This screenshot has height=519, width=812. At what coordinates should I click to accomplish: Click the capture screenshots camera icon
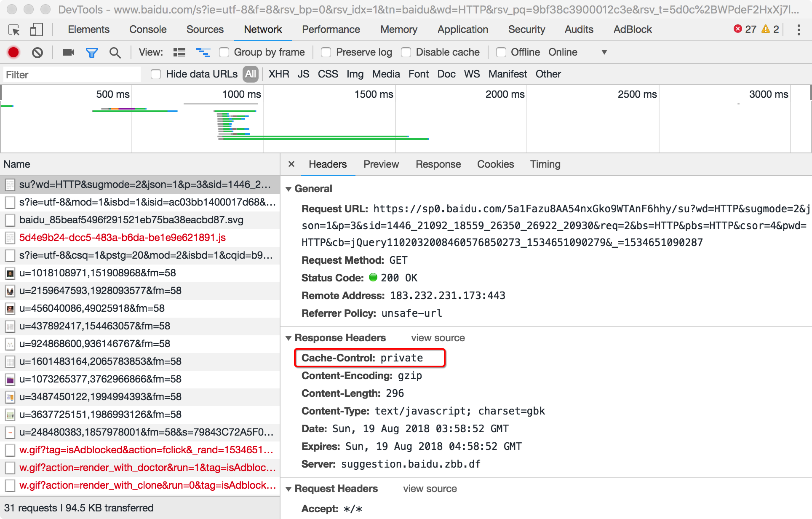pyautogui.click(x=68, y=52)
